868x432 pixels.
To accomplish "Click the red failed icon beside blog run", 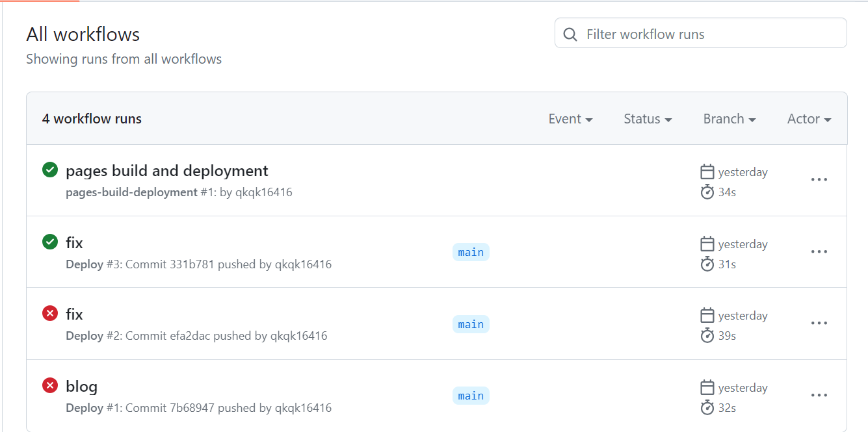I will click(x=50, y=386).
